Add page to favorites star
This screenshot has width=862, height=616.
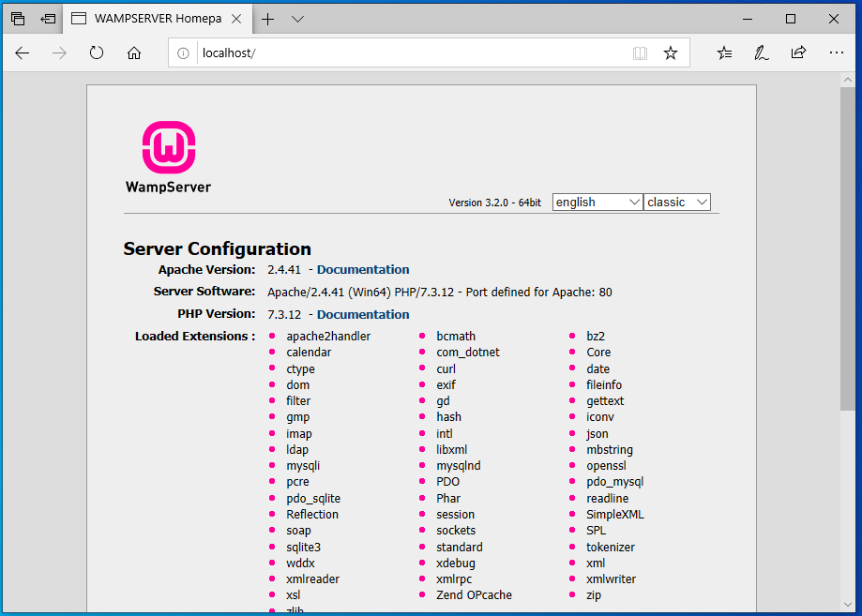click(x=671, y=53)
